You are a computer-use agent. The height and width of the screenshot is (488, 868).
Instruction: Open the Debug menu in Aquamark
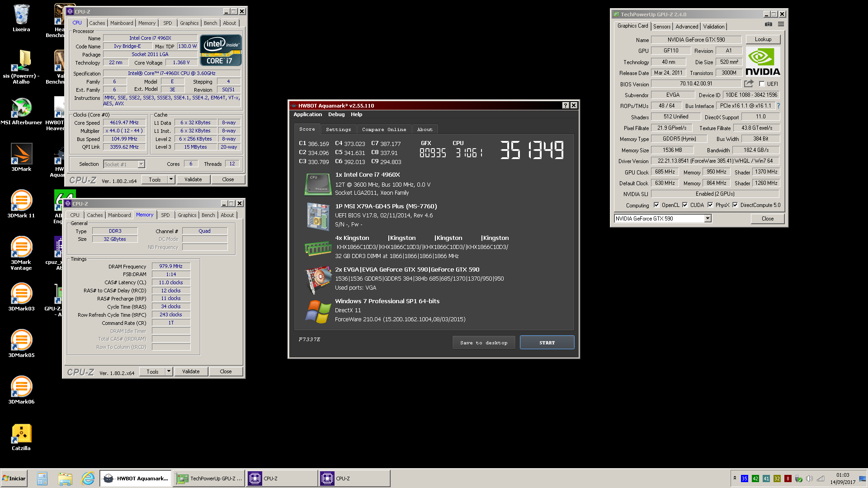[336, 115]
